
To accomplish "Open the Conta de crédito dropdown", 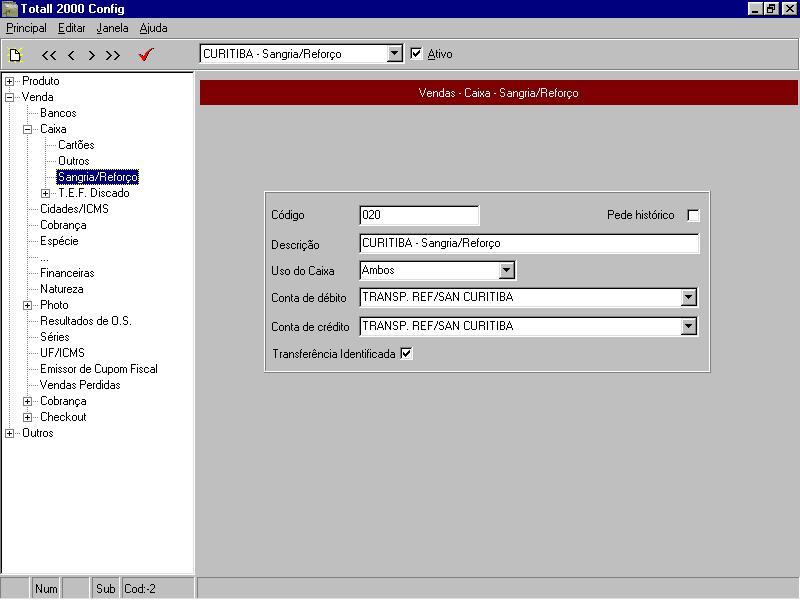I will (688, 326).
